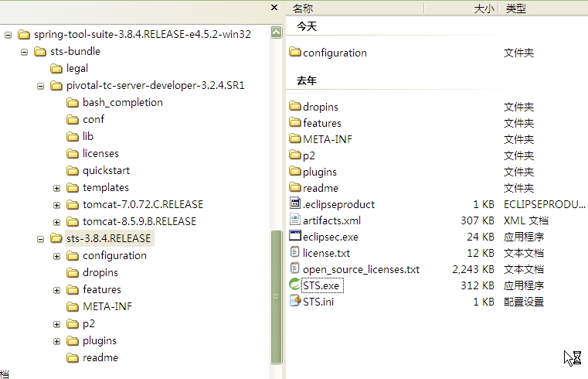Screen dimensions: 588x379
Task: Select the .eclipseproduct file name
Action: [338, 204]
